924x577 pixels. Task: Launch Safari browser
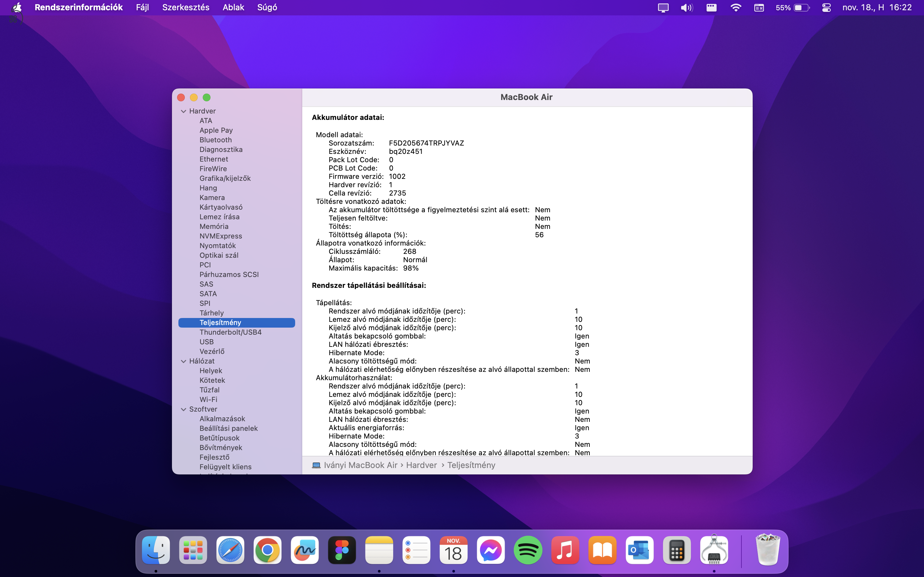(x=230, y=550)
